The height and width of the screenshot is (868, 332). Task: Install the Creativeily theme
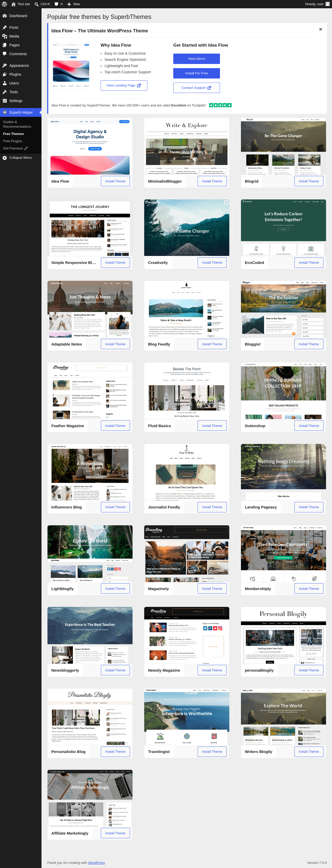pyautogui.click(x=212, y=262)
